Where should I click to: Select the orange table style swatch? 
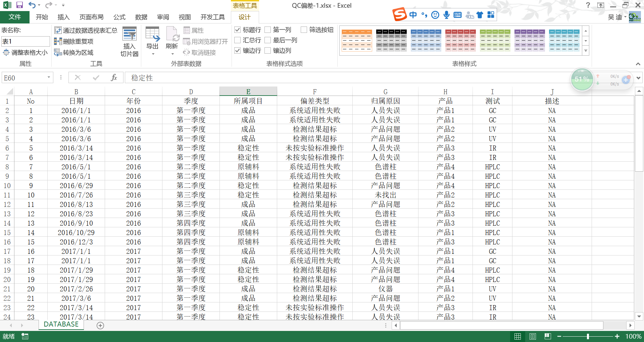(357, 40)
